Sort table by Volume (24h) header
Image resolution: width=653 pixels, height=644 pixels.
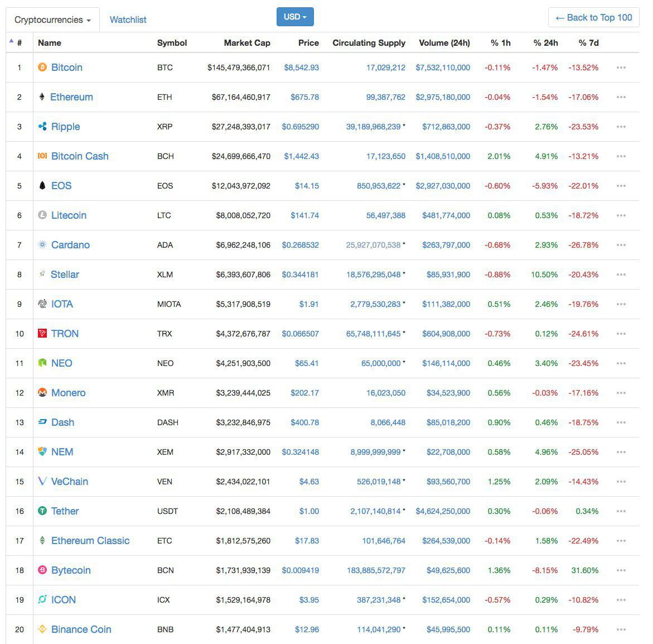(444, 43)
